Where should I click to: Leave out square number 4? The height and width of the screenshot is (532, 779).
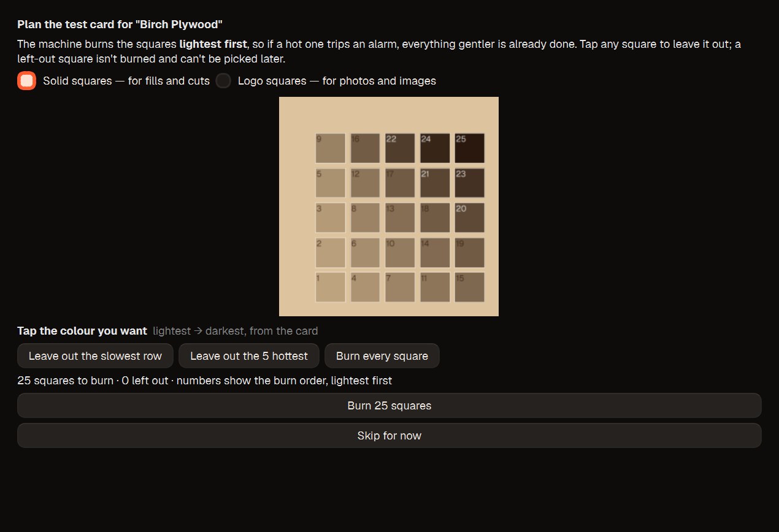tap(366, 287)
